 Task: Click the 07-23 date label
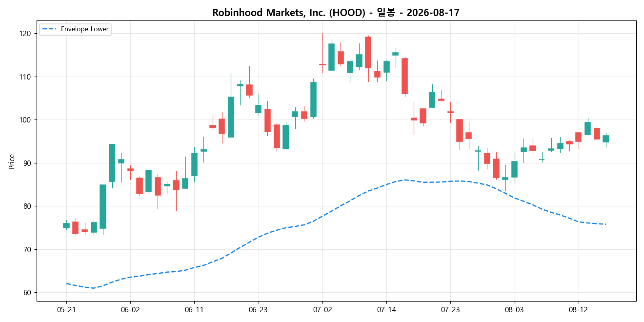[x=450, y=310]
